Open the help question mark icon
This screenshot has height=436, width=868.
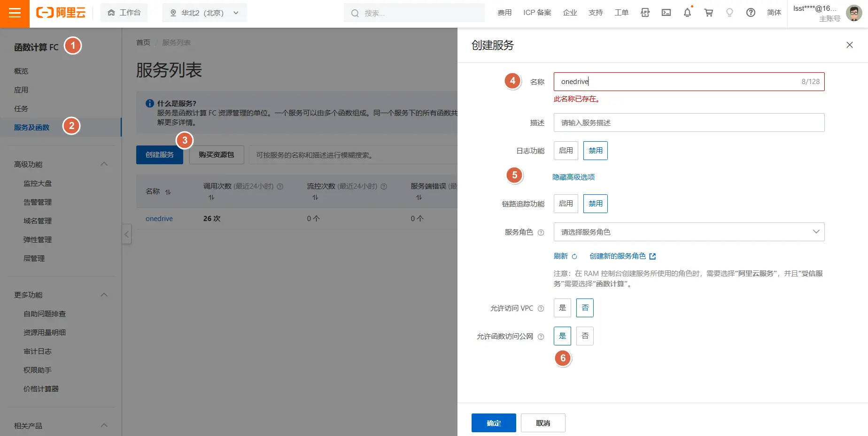(x=751, y=13)
